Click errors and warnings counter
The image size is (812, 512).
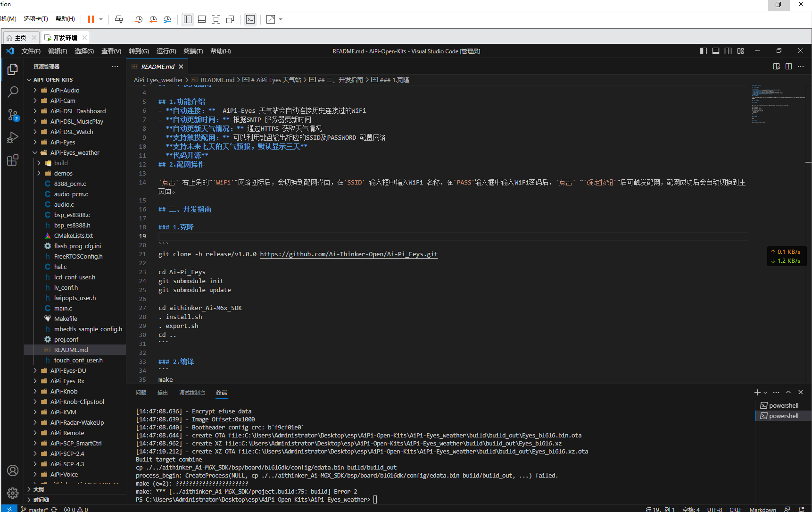[76, 510]
